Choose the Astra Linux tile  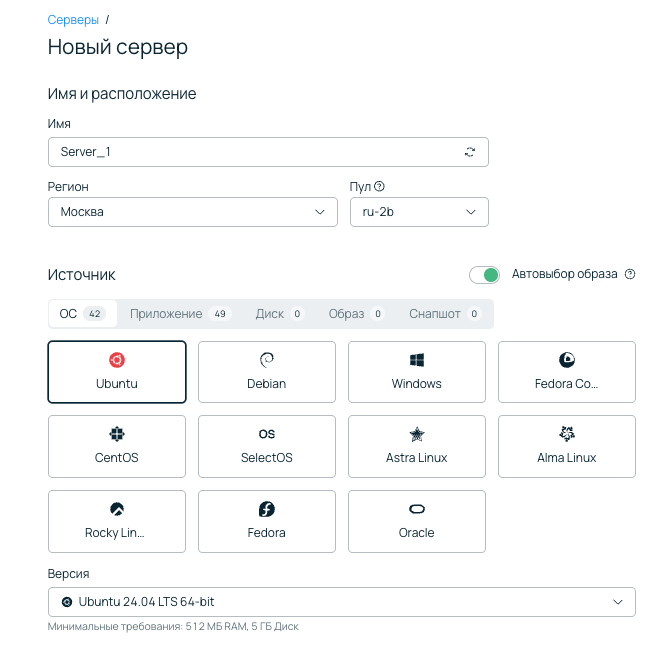tap(417, 446)
